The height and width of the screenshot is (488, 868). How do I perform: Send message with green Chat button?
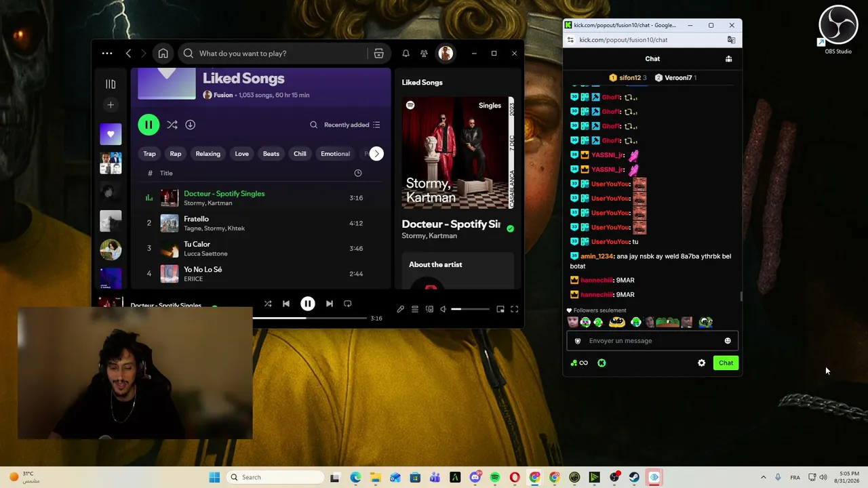pos(726,363)
